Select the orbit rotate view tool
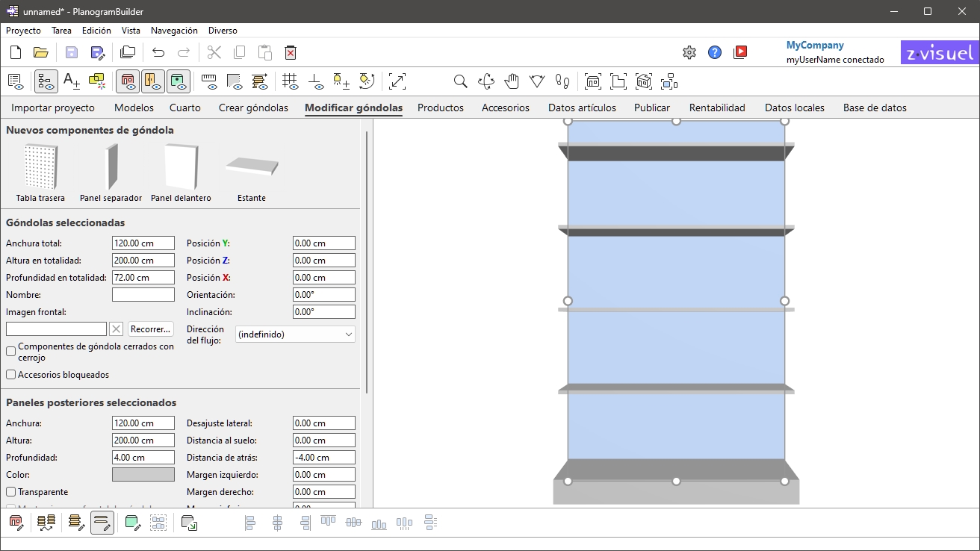 [x=486, y=81]
